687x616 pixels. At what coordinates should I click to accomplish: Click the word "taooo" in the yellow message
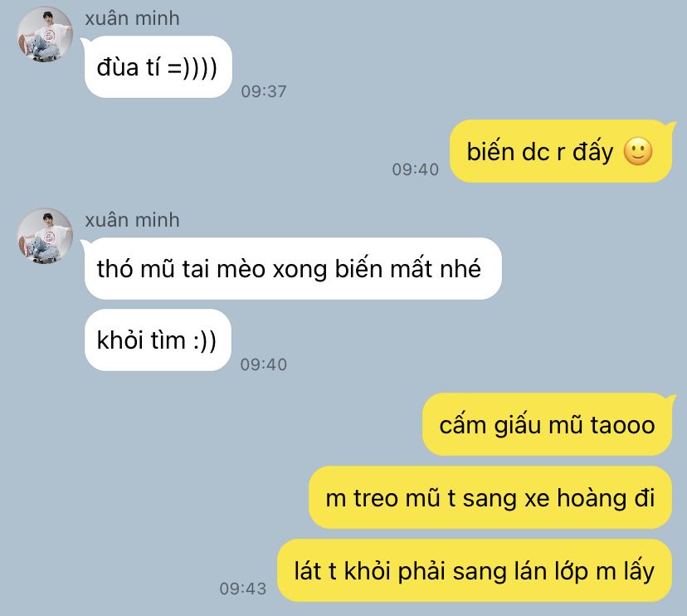[x=622, y=425]
